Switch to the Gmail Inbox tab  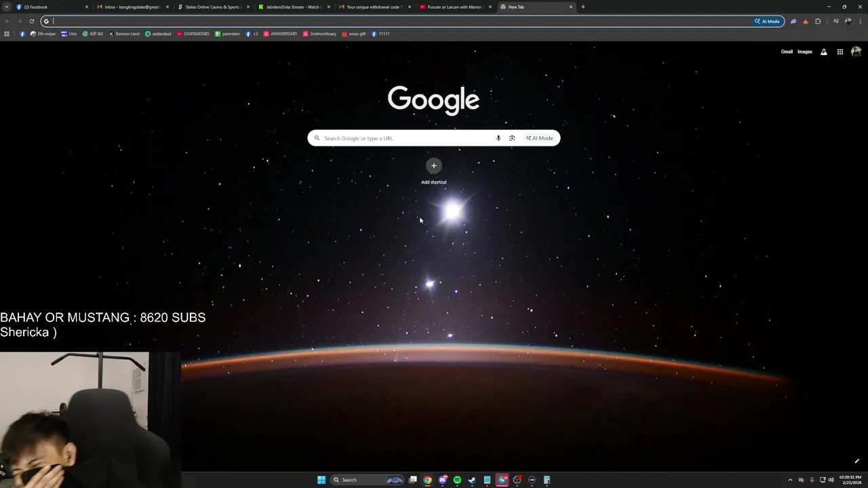pyautogui.click(x=132, y=7)
